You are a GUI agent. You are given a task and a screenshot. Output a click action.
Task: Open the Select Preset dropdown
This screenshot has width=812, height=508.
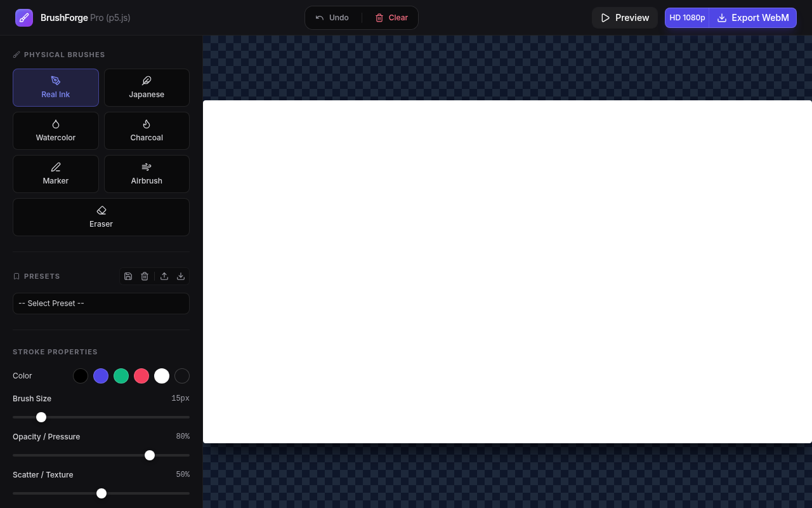coord(101,304)
